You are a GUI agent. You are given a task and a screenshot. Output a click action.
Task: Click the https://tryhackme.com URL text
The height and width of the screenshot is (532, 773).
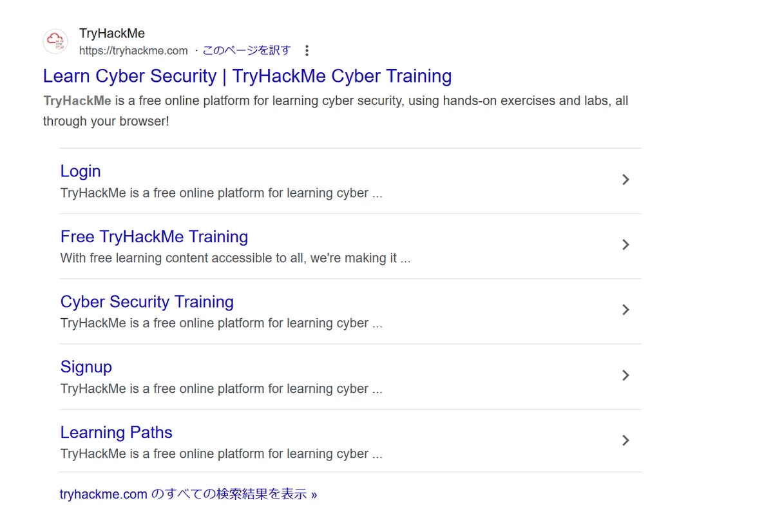[133, 50]
